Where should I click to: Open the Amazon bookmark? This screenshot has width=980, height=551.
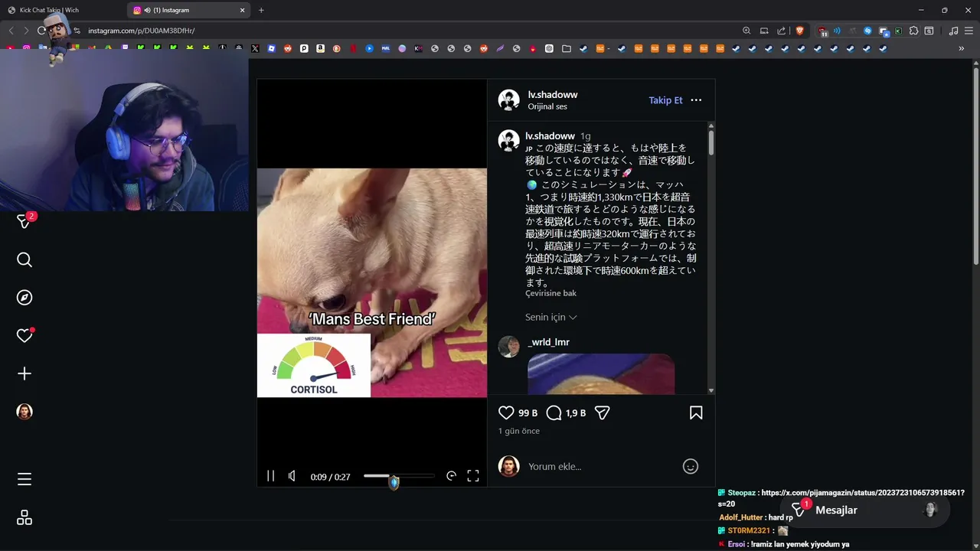point(320,48)
